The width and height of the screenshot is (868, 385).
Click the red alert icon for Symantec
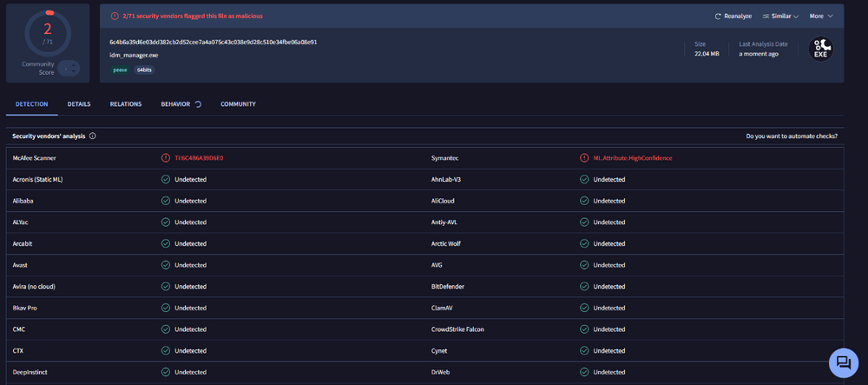[x=584, y=158]
